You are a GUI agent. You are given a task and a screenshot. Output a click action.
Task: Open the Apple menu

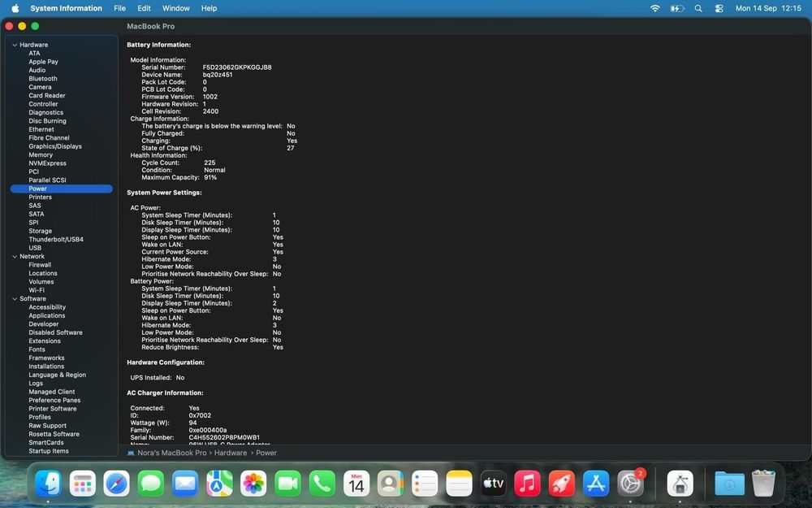[15, 8]
